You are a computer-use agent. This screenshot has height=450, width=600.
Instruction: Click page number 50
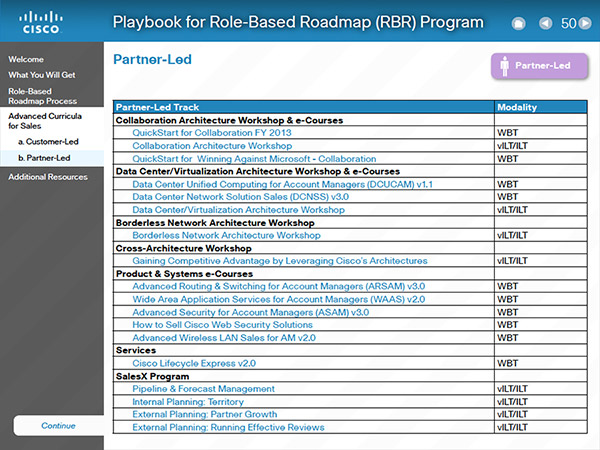[569, 23]
